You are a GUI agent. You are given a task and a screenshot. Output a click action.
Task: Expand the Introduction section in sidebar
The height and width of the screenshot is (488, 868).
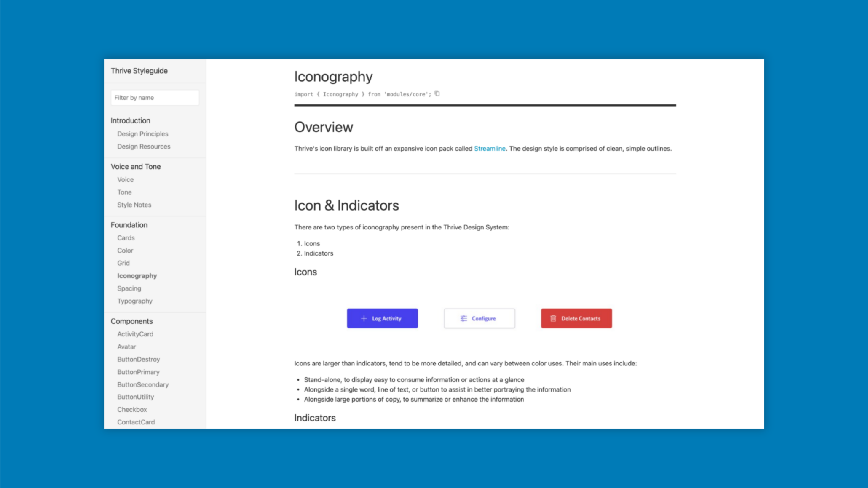tap(130, 120)
